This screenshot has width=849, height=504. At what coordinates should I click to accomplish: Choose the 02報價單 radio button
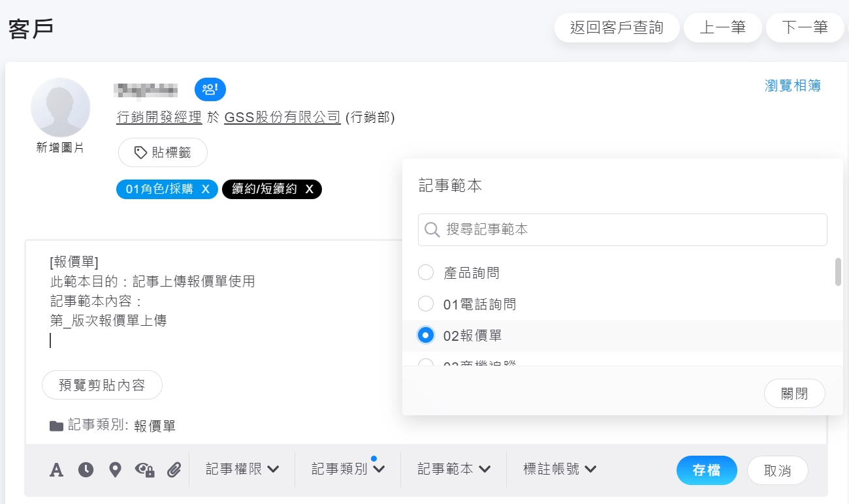(x=426, y=336)
